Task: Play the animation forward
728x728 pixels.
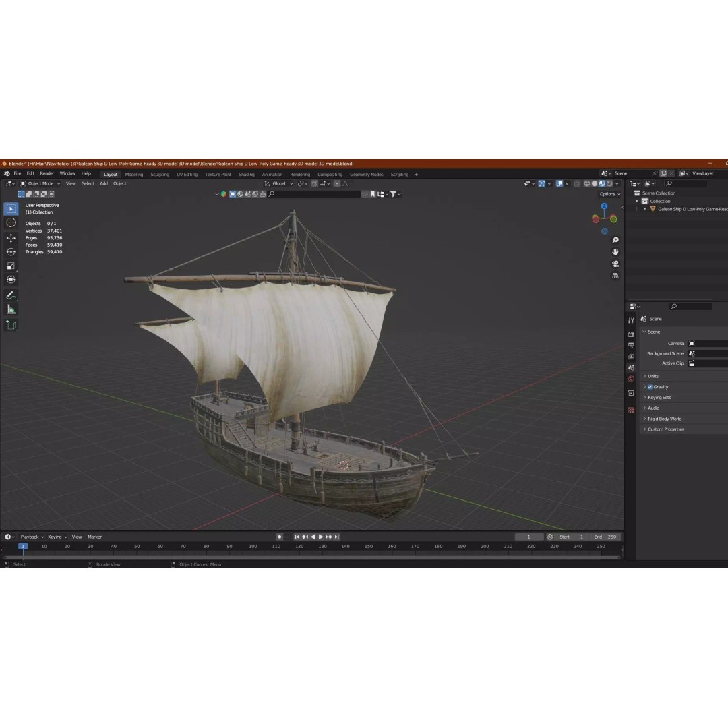Action: 320,537
